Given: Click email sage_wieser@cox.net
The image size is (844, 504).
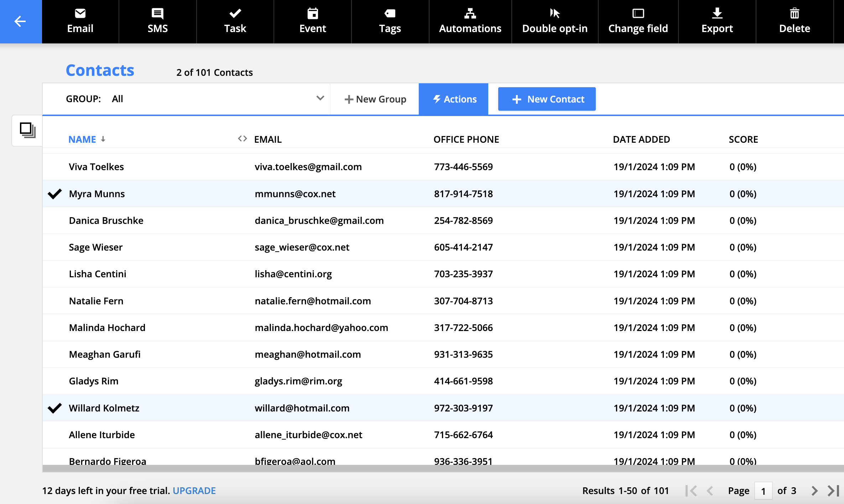Looking at the screenshot, I should (x=302, y=247).
